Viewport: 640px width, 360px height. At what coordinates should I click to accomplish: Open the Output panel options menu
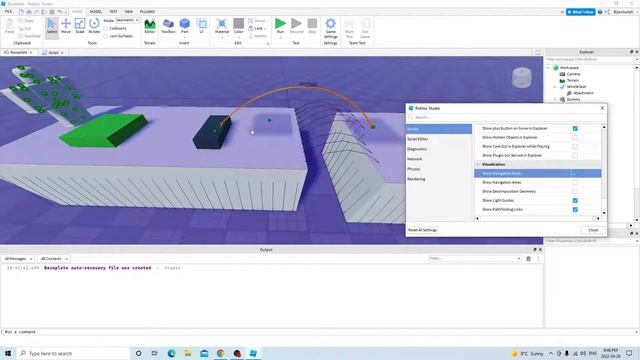(x=538, y=259)
